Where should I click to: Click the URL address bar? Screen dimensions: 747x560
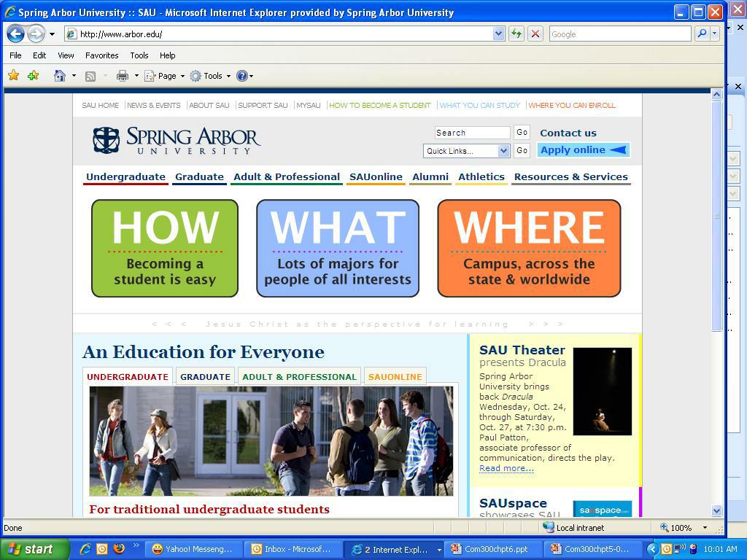285,34
